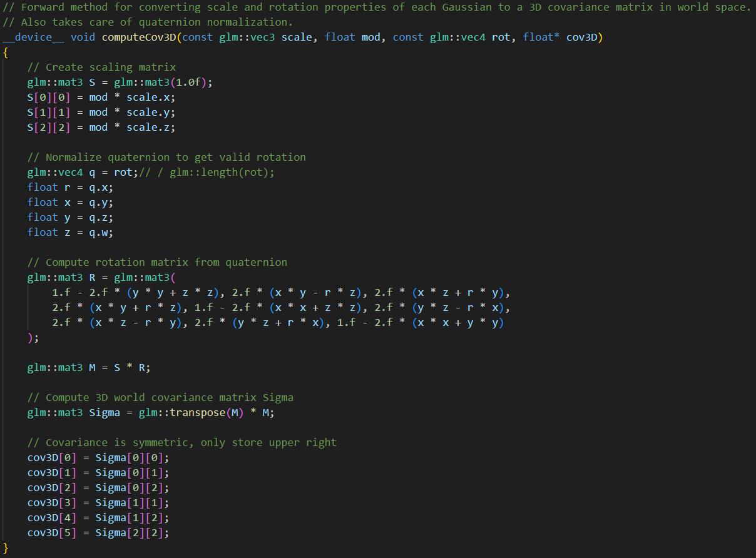Click the 'glm::transpose(M) * M' line
Viewport: 756px width, 558px height.
pyautogui.click(x=151, y=412)
